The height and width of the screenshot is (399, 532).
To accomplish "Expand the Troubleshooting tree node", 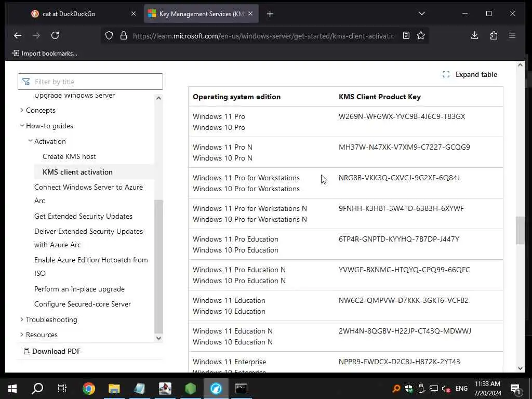I will click(22, 320).
